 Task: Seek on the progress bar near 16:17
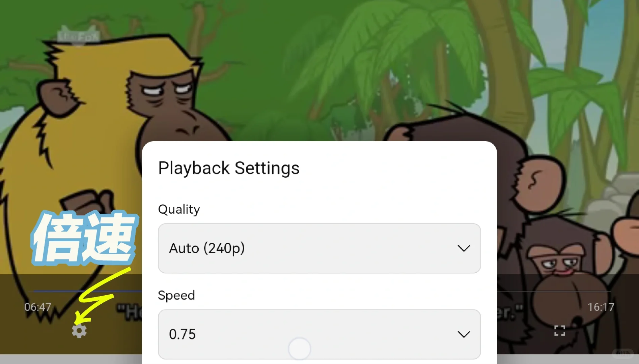pyautogui.click(x=553, y=292)
